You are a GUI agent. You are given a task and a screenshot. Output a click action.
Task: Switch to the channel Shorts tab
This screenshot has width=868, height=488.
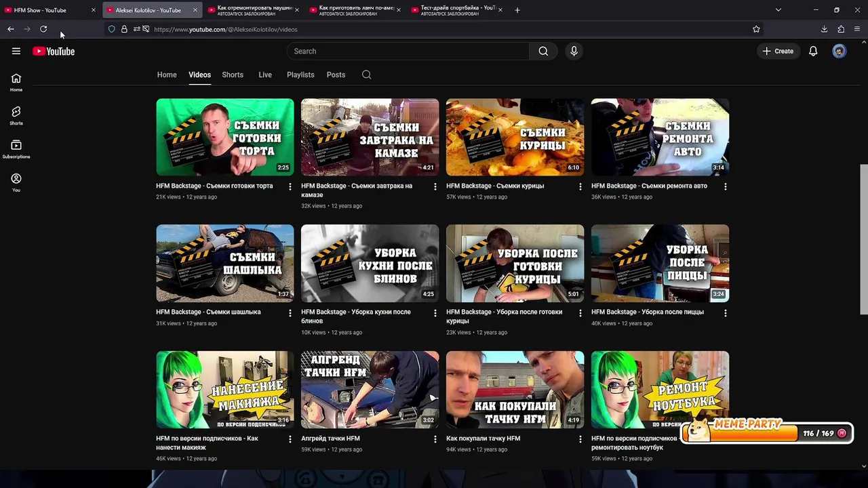pyautogui.click(x=233, y=75)
